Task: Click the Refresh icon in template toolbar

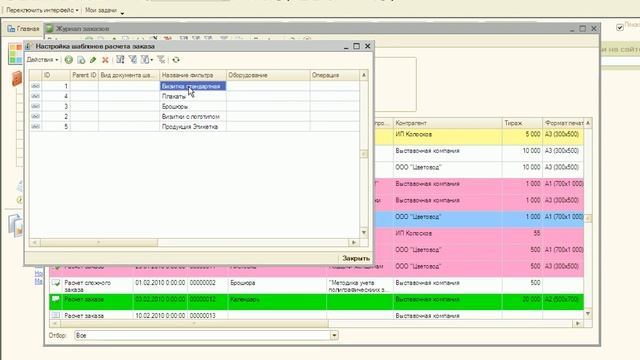Action: tap(176, 60)
